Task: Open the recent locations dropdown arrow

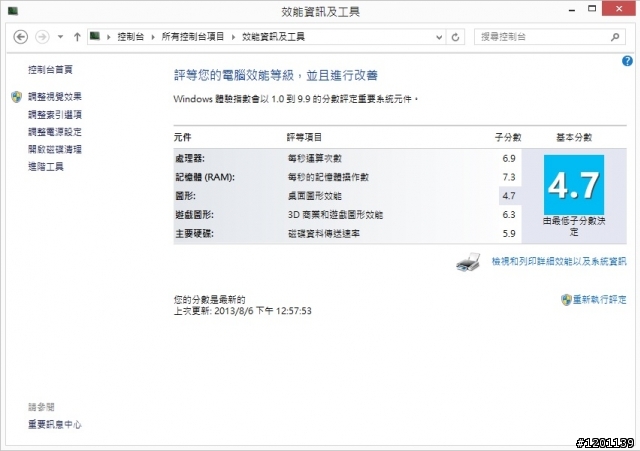Action: (x=60, y=37)
